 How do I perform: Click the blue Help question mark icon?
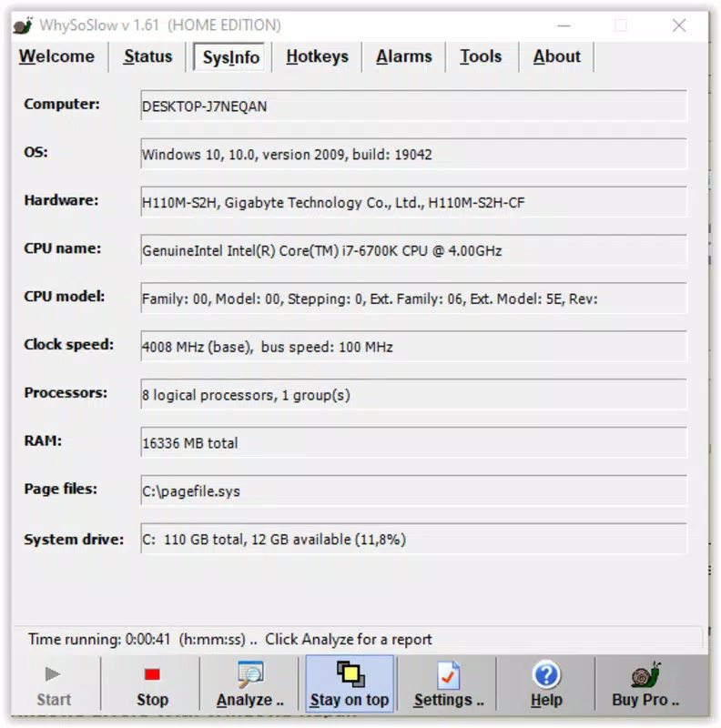coord(546,674)
